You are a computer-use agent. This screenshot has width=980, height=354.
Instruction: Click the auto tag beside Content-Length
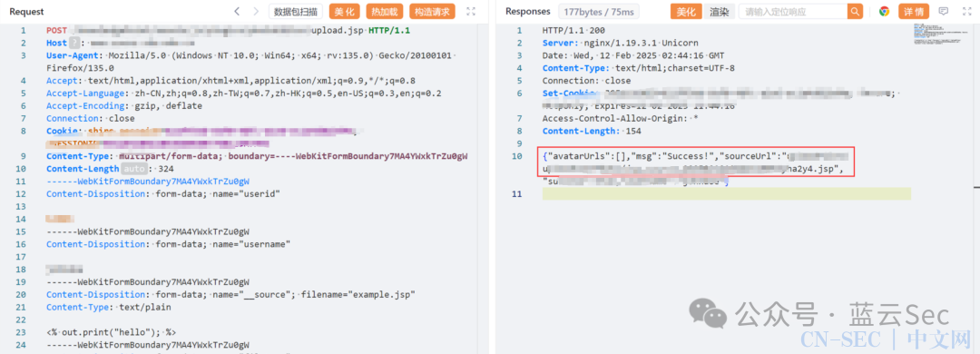coord(133,169)
